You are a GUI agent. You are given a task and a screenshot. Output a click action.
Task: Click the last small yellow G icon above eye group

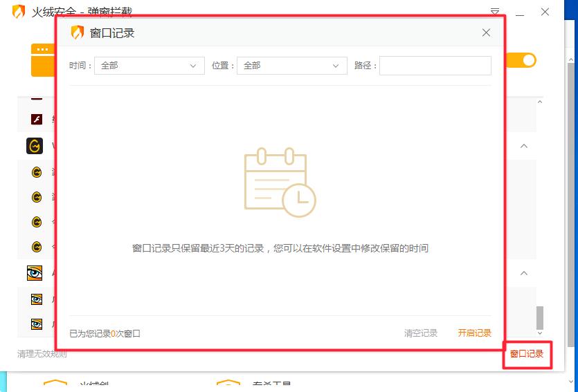click(37, 247)
